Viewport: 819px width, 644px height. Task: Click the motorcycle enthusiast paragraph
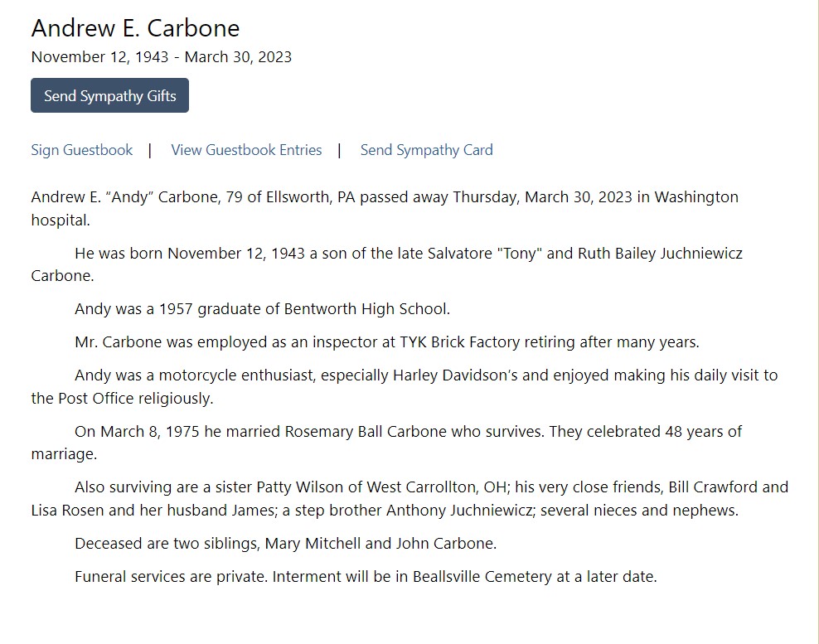[425, 375]
